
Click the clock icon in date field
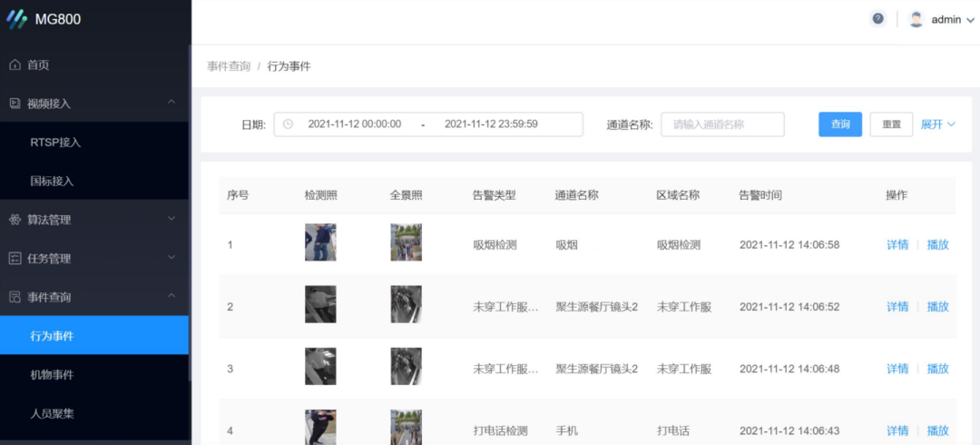(289, 124)
